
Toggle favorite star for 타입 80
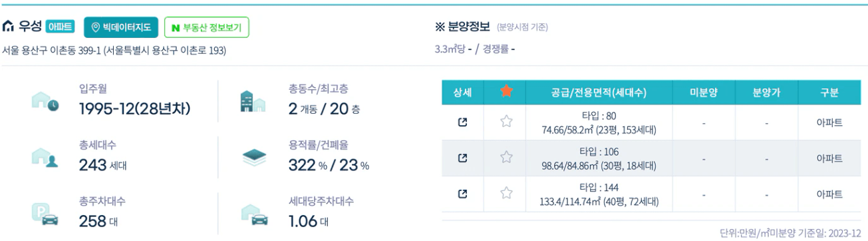coord(507,122)
